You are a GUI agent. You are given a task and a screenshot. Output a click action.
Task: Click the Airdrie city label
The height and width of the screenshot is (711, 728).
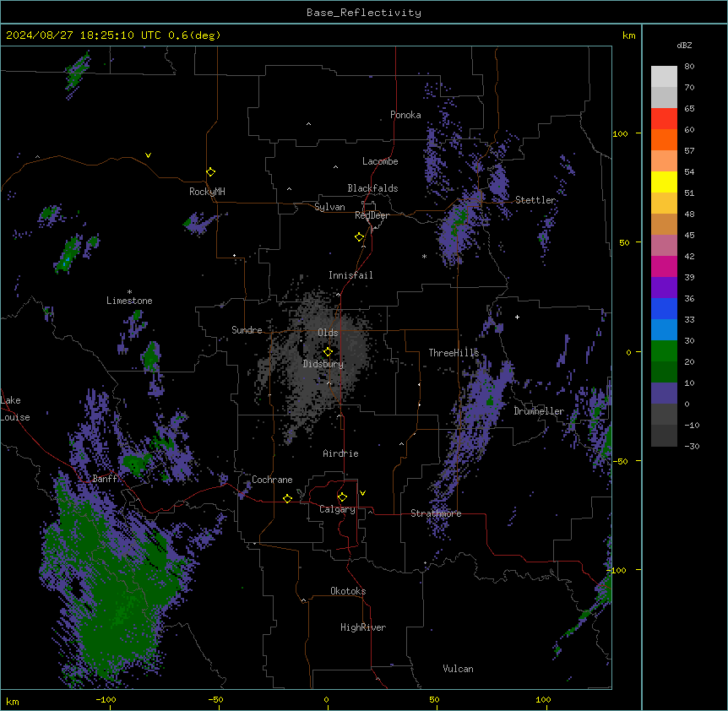click(x=340, y=453)
